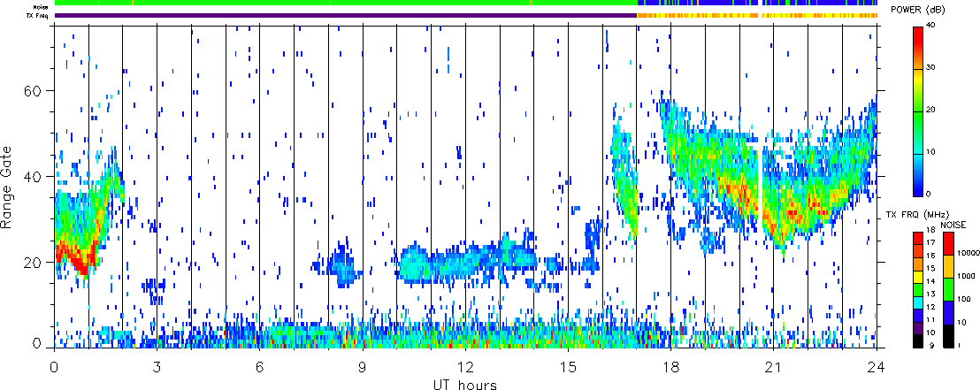980x390 pixels.
Task: Click the yellow band of POWER color bar
Action: point(918,80)
